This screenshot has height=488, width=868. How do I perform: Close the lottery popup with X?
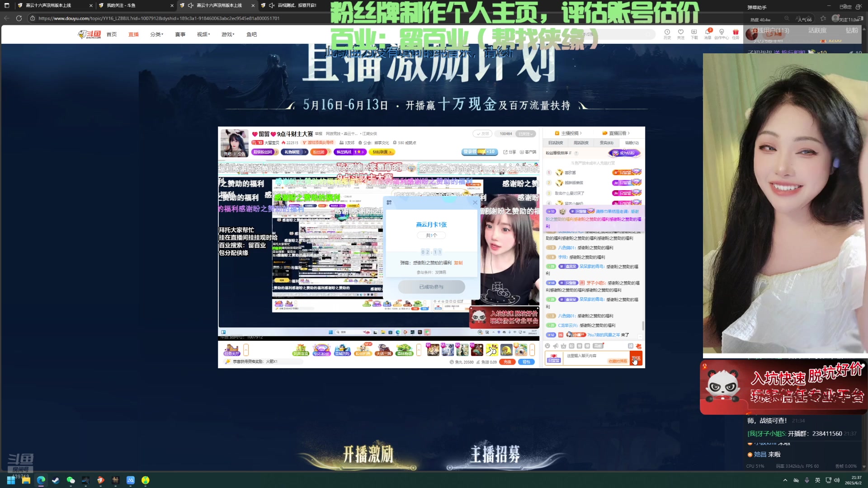pos(475,202)
